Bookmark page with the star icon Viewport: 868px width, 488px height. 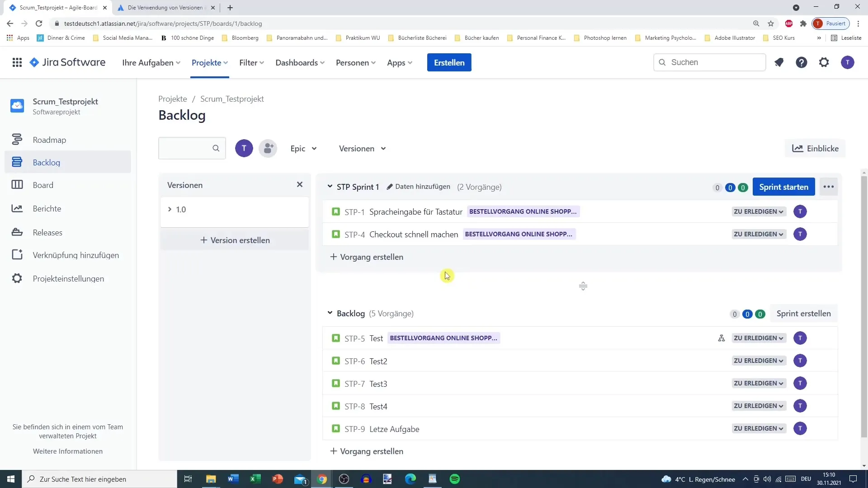(x=771, y=23)
